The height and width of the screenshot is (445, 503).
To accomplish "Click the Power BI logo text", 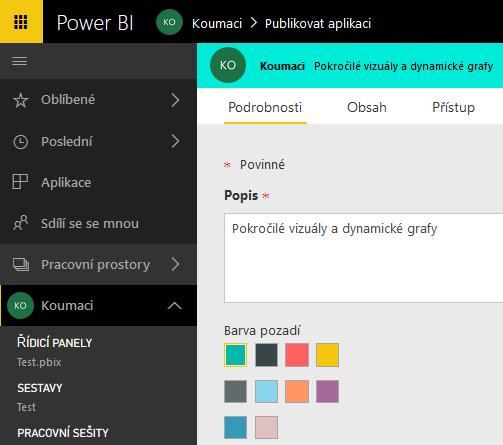I will click(x=95, y=23).
